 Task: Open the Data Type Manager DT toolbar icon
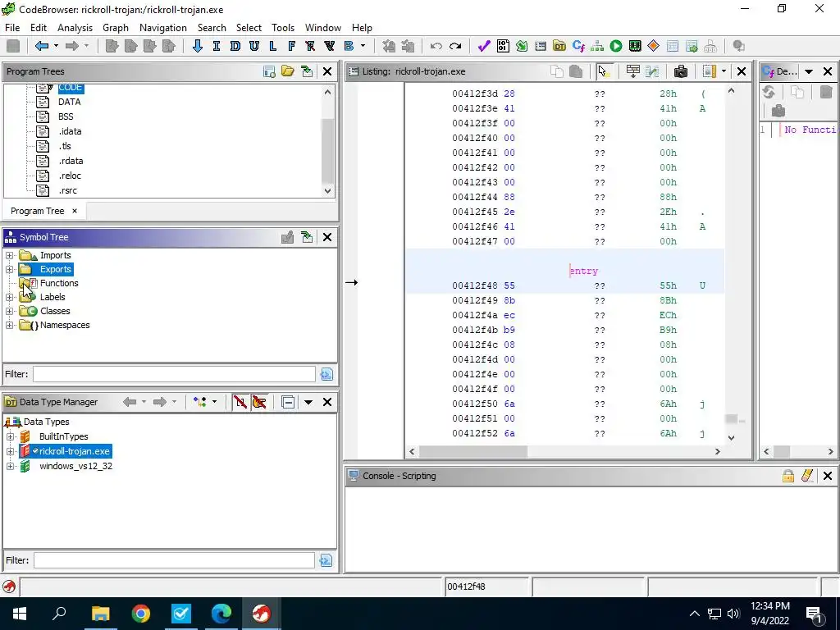click(x=559, y=46)
